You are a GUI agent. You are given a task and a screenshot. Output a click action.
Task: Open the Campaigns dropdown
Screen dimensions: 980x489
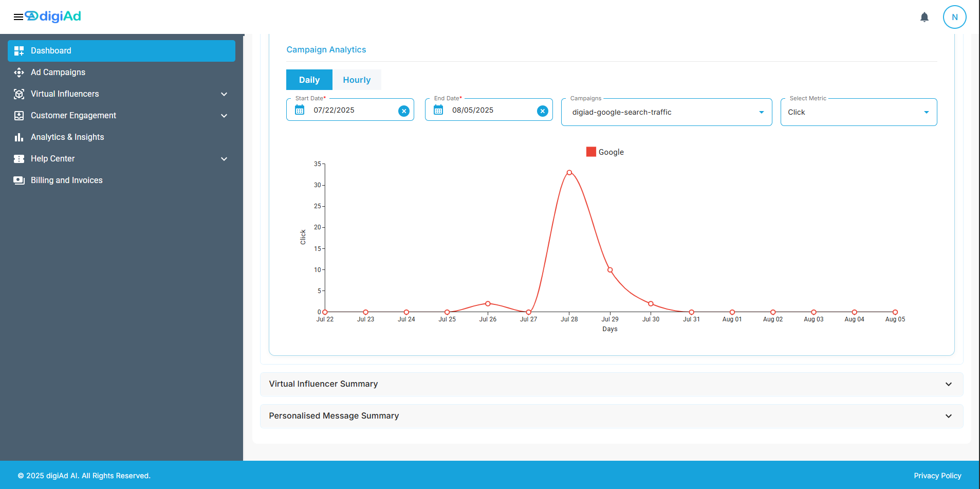[x=667, y=112]
